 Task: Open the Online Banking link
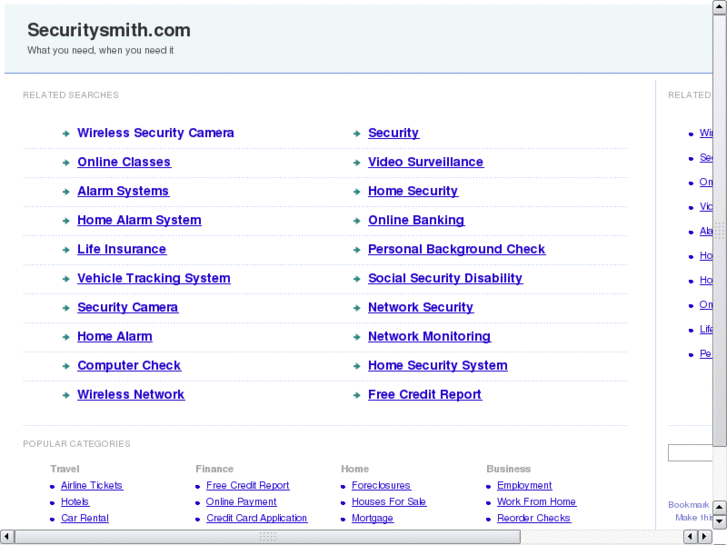(416, 220)
